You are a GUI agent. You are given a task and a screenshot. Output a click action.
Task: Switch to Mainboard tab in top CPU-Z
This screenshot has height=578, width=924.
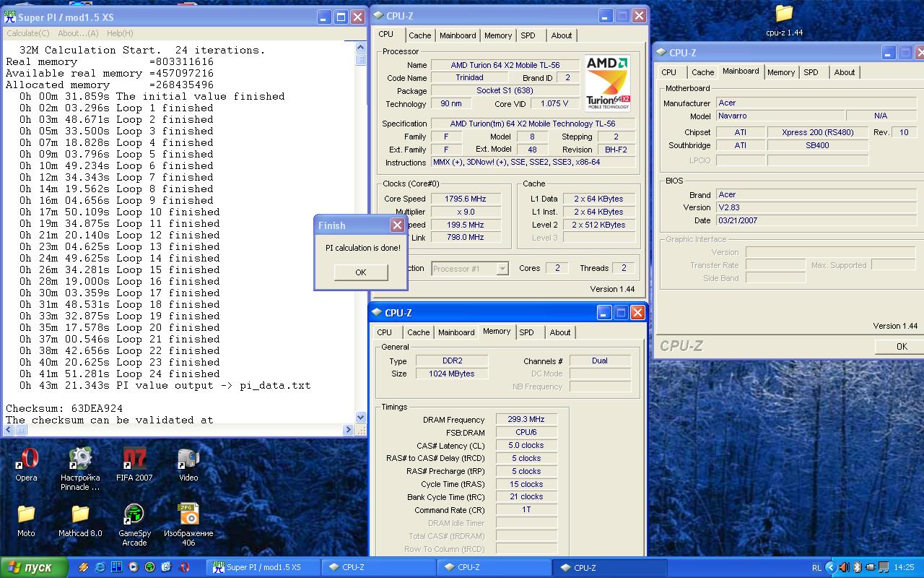click(458, 35)
